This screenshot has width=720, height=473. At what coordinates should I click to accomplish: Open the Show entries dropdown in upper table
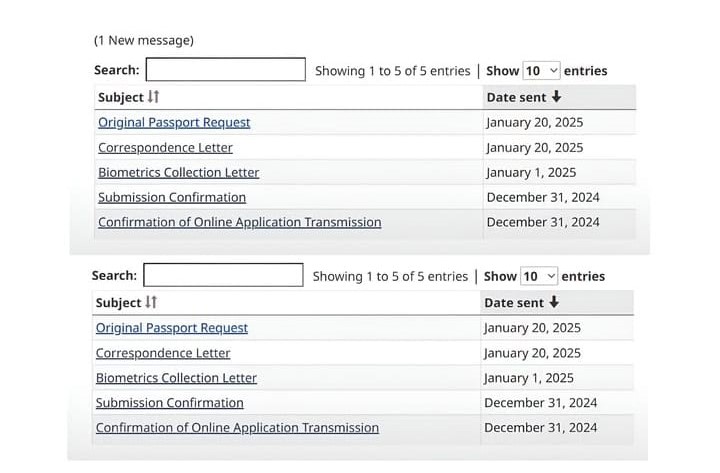pyautogui.click(x=541, y=71)
